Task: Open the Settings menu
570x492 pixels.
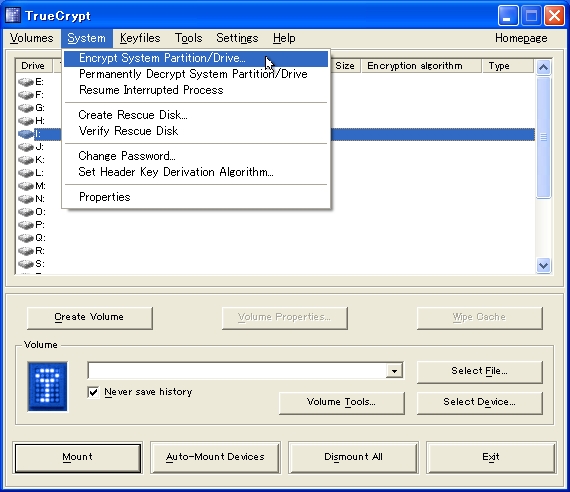Action: (237, 38)
